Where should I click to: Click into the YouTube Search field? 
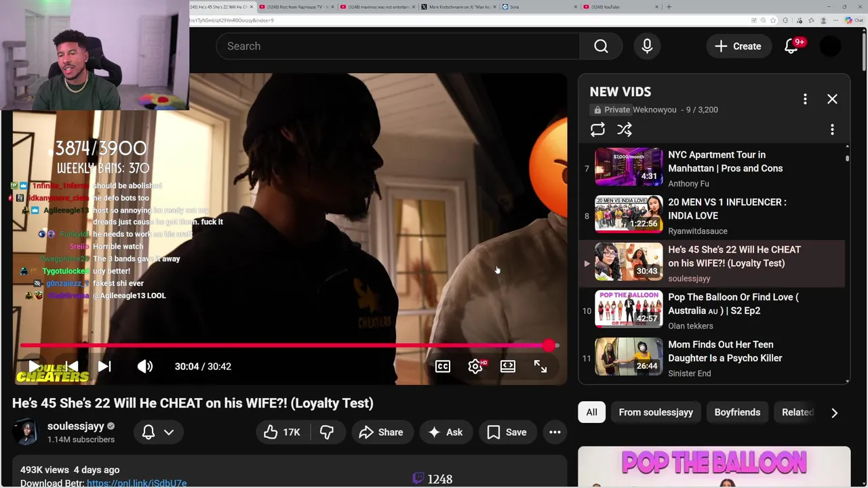tap(398, 46)
